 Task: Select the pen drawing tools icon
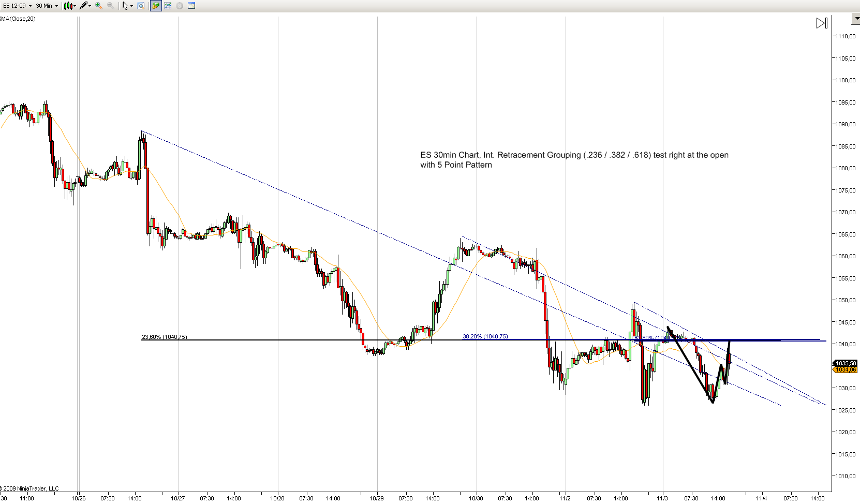click(x=83, y=6)
